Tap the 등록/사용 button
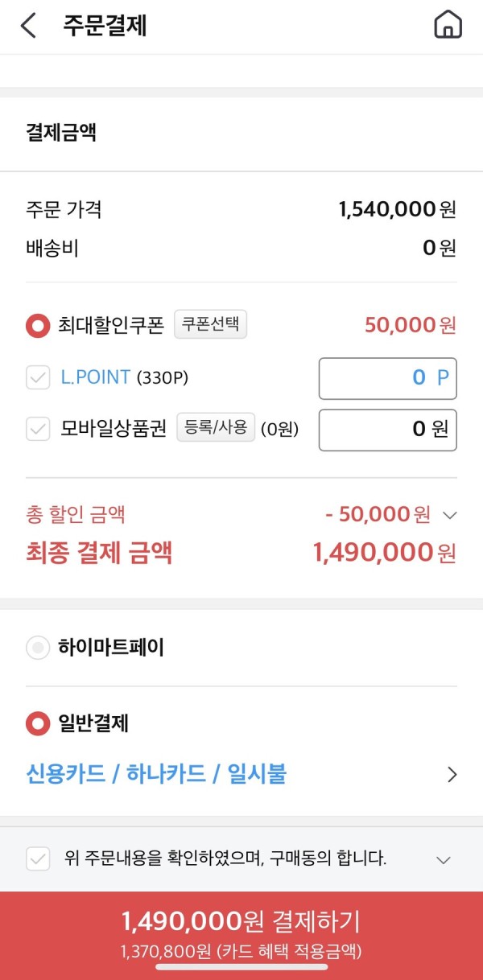Screen dimensions: 483x980 tap(216, 427)
